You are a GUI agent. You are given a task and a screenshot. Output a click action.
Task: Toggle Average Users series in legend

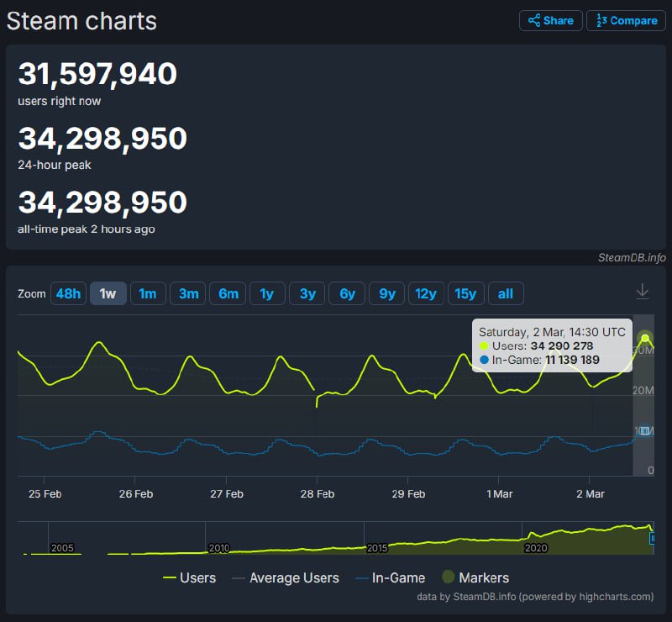pos(285,577)
